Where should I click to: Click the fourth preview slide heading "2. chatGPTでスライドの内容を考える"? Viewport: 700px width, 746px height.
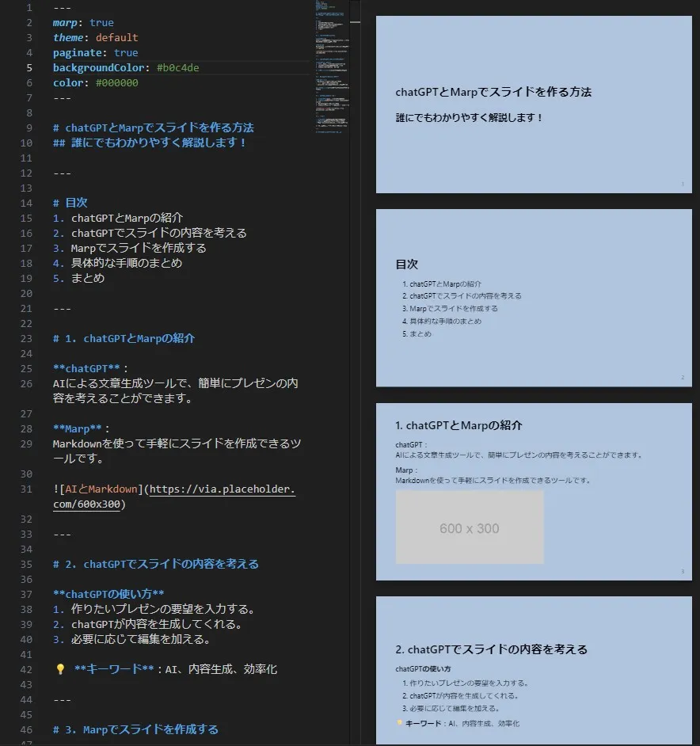(x=492, y=649)
